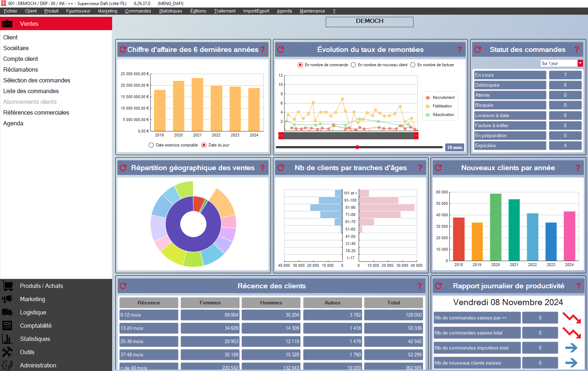This screenshot has height=371, width=588.
Task: Refresh Rapport journalier de productivité
Action: click(x=438, y=286)
